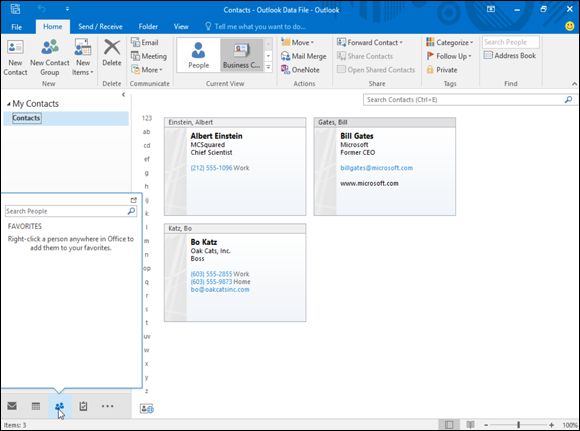
Task: Open Calendar from navigation bar
Action: (x=36, y=406)
